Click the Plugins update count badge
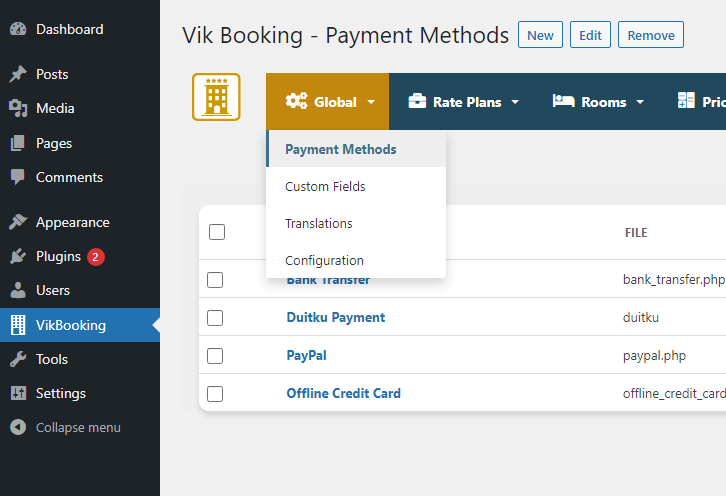The image size is (726, 496). tap(96, 257)
